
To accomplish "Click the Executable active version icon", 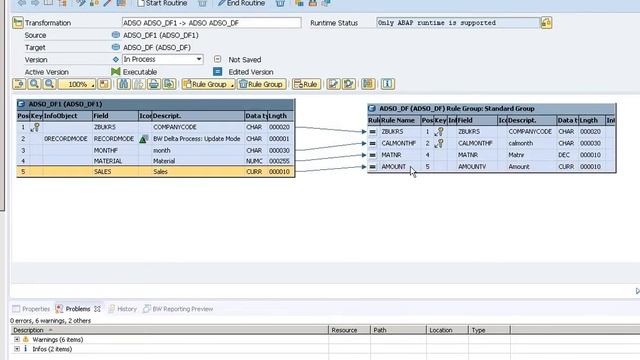I will pyautogui.click(x=116, y=72).
